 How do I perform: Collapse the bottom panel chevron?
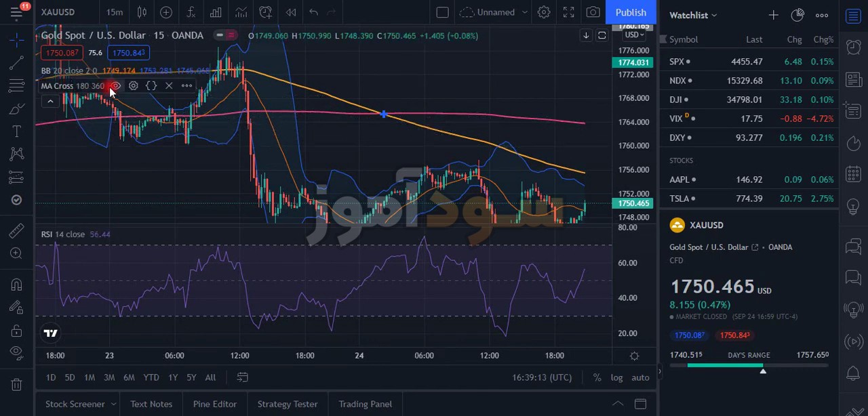618,404
